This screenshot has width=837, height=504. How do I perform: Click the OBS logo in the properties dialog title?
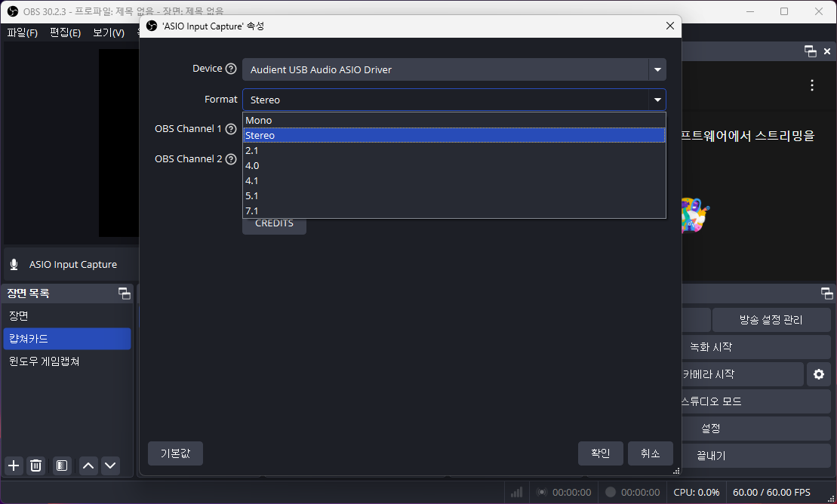(152, 26)
